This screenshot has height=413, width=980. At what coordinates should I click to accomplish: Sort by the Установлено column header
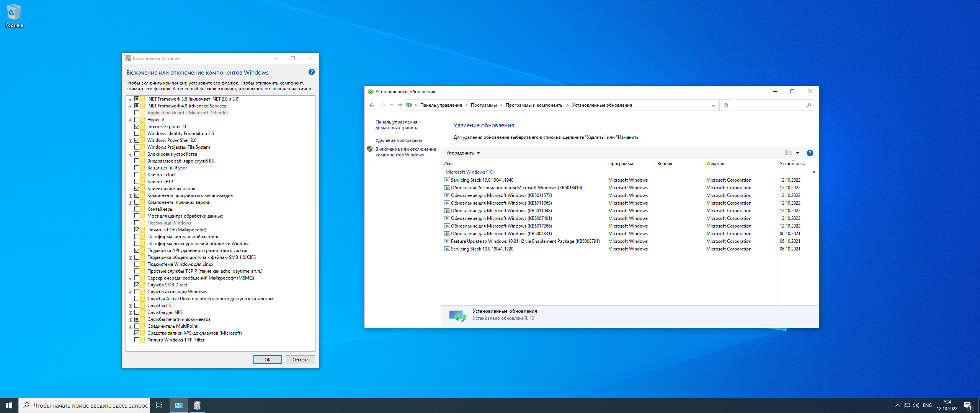pyautogui.click(x=792, y=164)
